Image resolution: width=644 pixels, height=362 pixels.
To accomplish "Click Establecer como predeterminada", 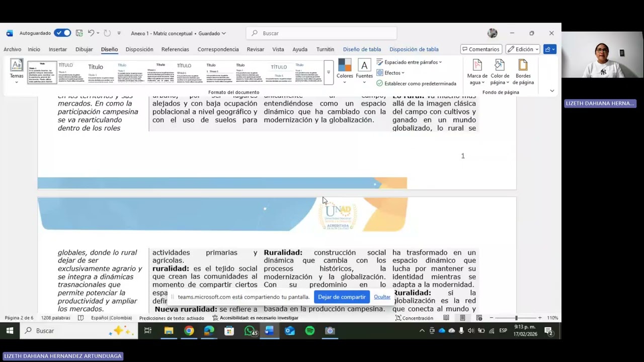I will 416,83.
